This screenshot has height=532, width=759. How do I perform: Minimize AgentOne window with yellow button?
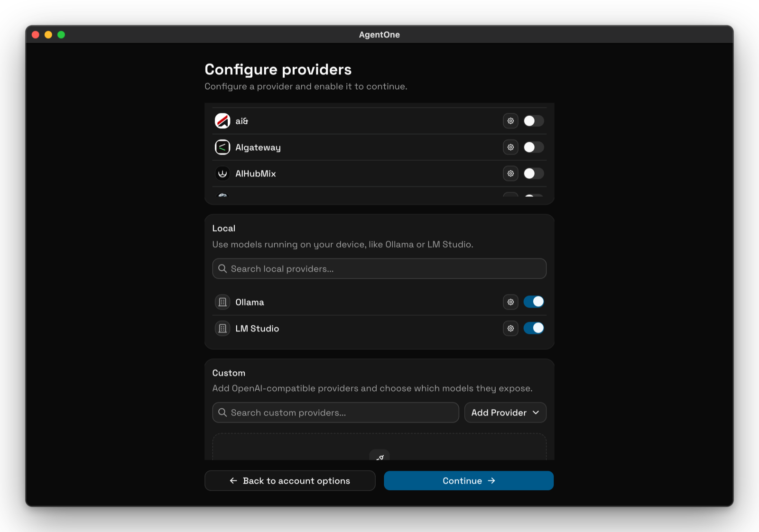click(48, 35)
